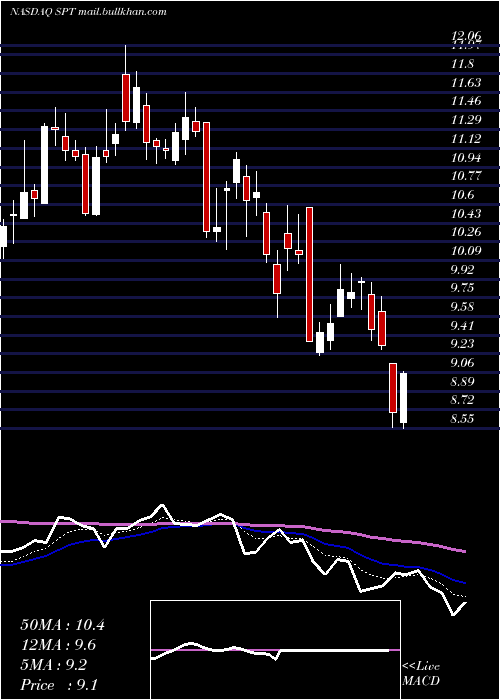Click the 9.58 price axis label
The width and height of the screenshot is (500, 700).
462,307
